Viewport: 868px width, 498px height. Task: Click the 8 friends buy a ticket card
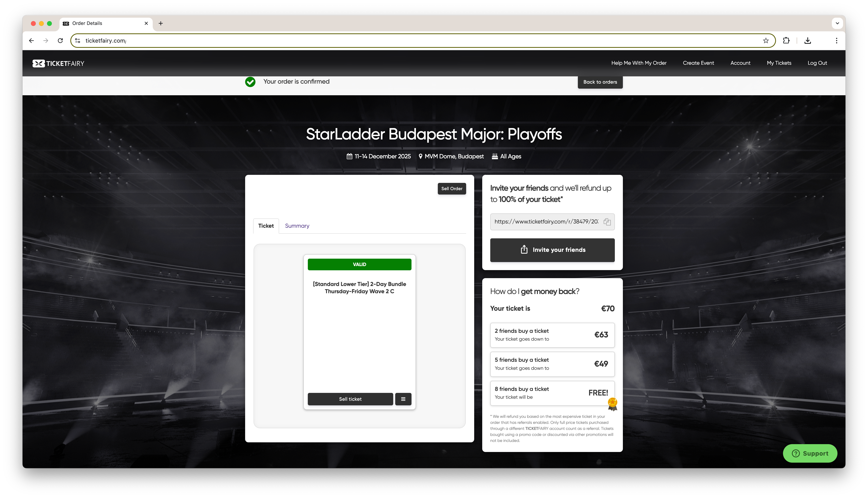pyautogui.click(x=552, y=393)
